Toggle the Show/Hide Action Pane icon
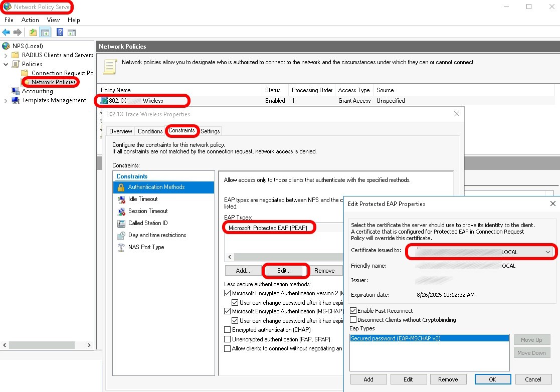Image resolution: width=560 pixels, height=392 pixels. pyautogui.click(x=72, y=33)
